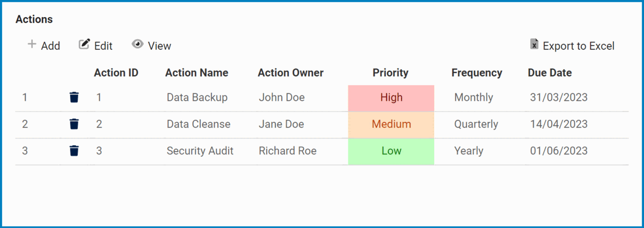
Task: Select the green Low priority cell
Action: click(391, 151)
